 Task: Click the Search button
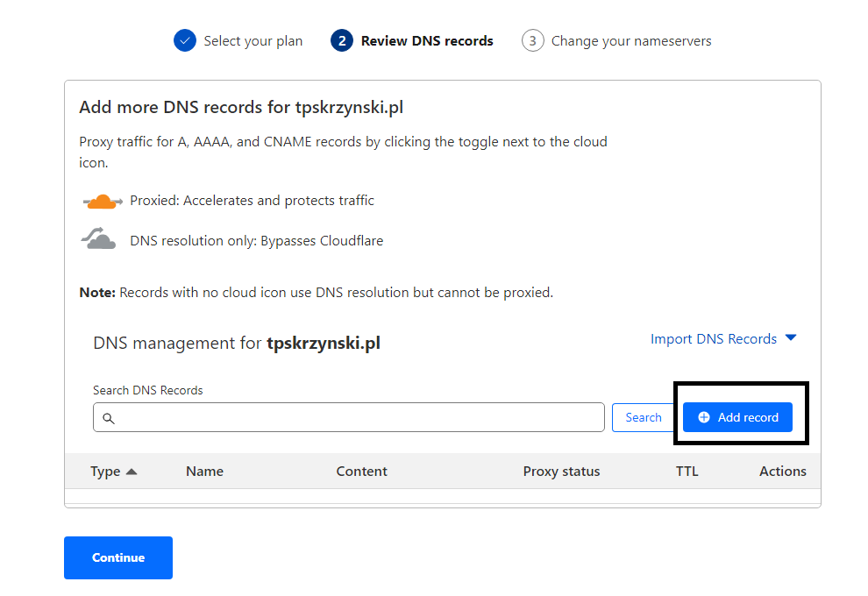click(x=643, y=417)
